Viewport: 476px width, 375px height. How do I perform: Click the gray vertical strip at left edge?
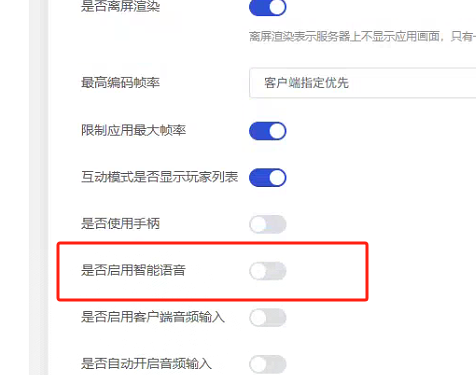click(39, 187)
